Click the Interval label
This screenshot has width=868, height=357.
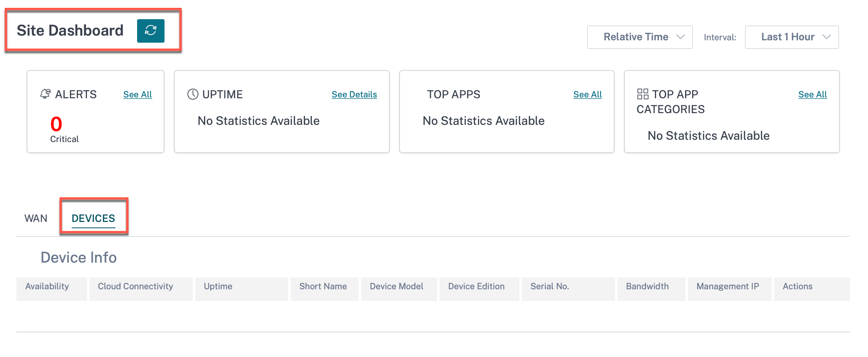pyautogui.click(x=720, y=38)
